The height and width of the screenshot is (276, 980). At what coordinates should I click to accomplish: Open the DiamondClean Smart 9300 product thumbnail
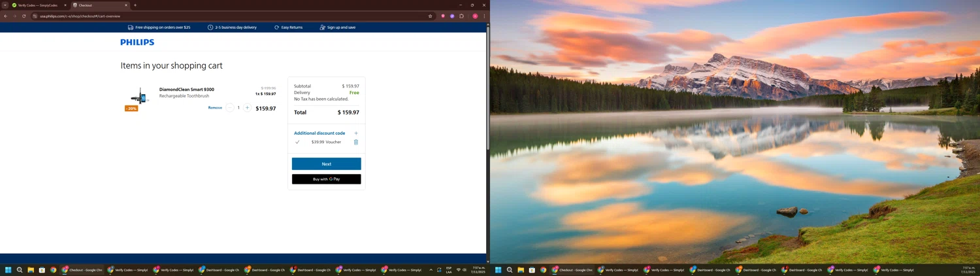coord(139,96)
